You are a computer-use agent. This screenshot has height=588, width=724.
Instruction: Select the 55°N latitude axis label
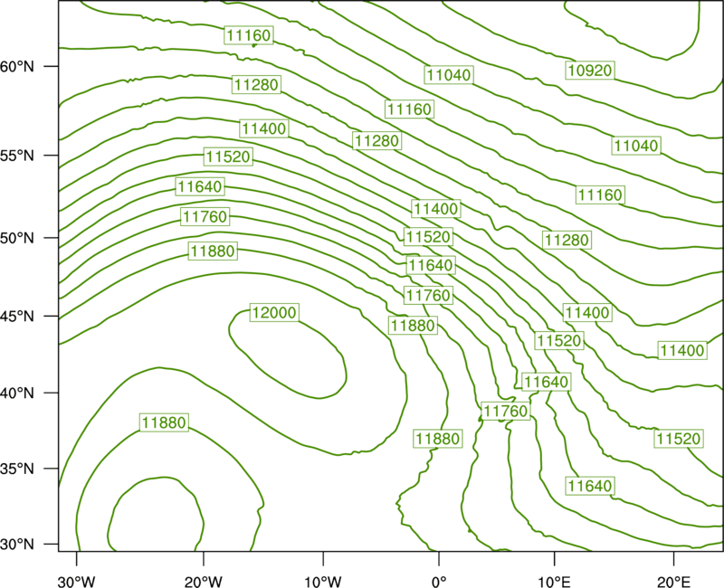[17, 155]
